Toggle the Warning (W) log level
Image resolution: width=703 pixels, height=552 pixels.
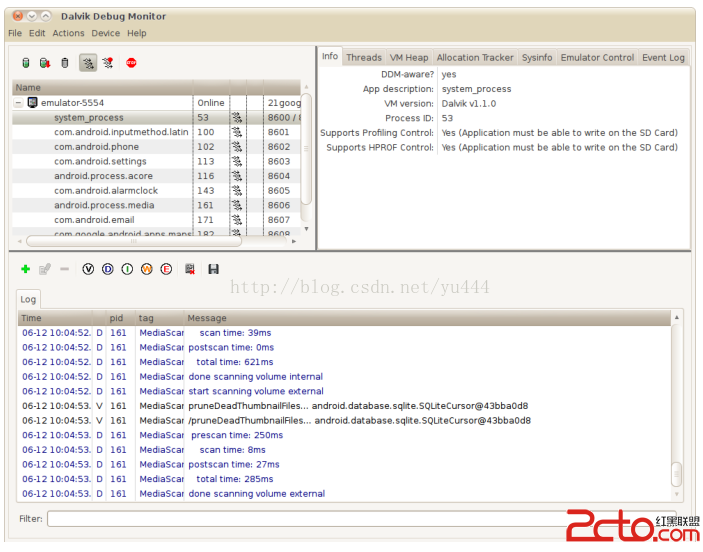coord(147,269)
